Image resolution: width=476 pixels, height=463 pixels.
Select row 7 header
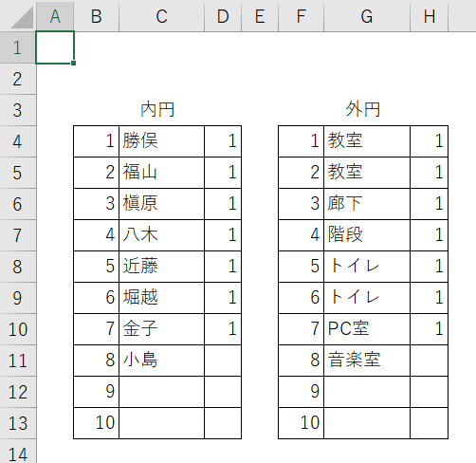18,235
